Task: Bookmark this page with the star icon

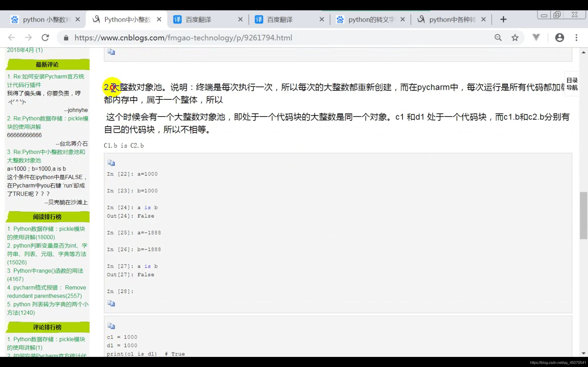Action: [515, 38]
